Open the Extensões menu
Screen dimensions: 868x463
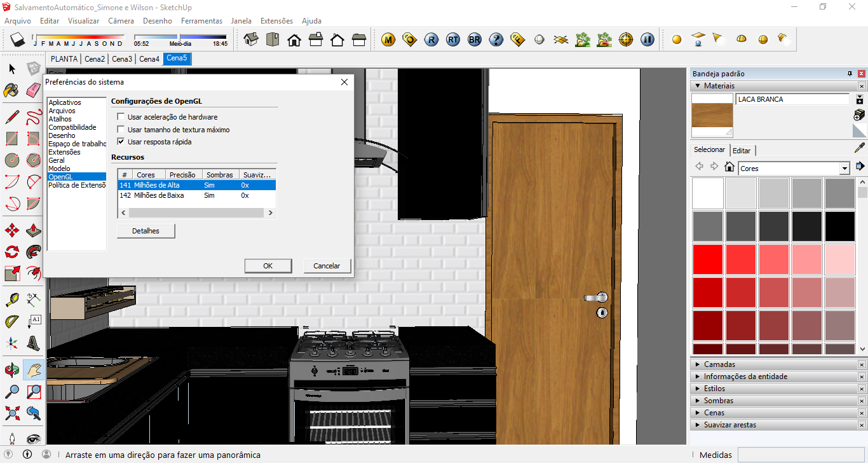click(276, 21)
